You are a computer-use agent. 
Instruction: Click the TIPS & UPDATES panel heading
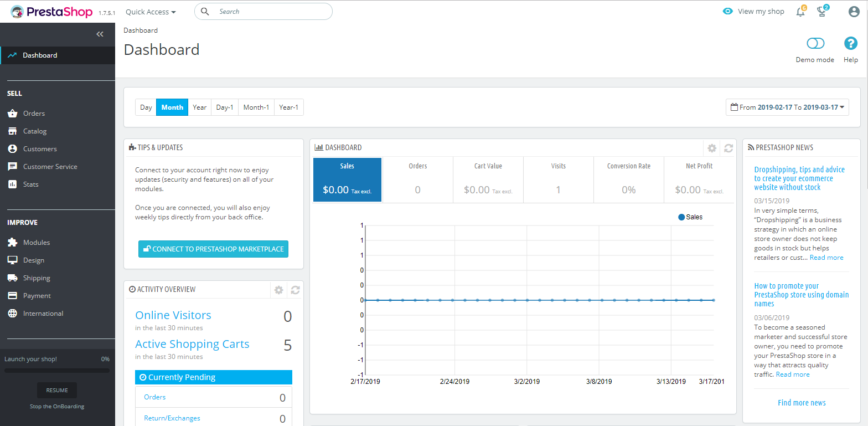(x=156, y=148)
